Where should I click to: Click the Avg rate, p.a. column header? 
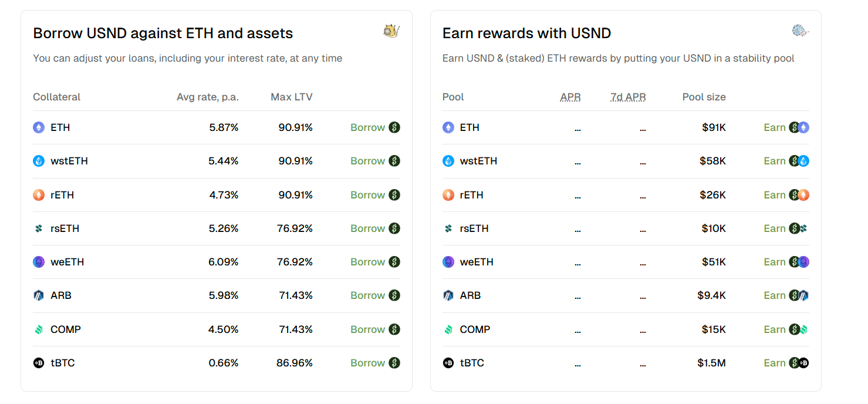(x=208, y=97)
